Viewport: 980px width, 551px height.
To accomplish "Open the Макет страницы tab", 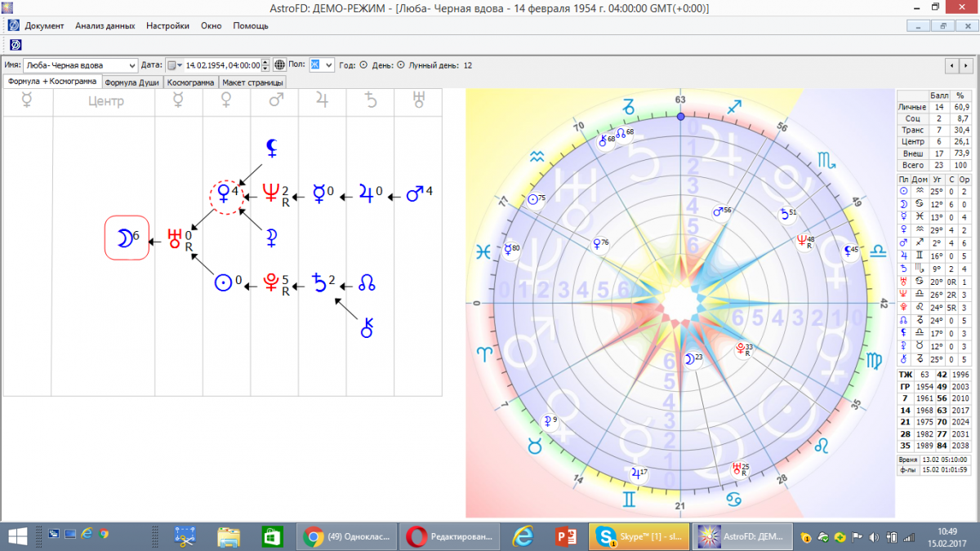I will click(252, 82).
